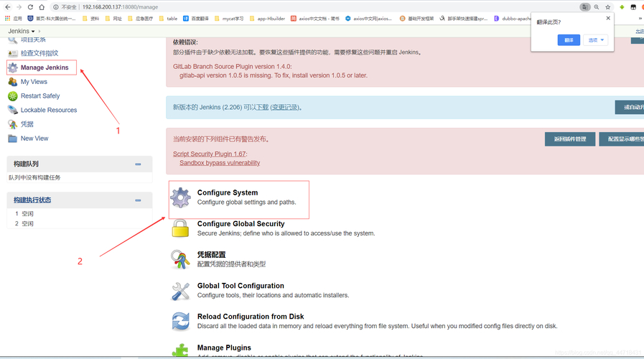Click the 检查文件指纹 fingerprint icon
This screenshot has width=644, height=359.
click(13, 53)
